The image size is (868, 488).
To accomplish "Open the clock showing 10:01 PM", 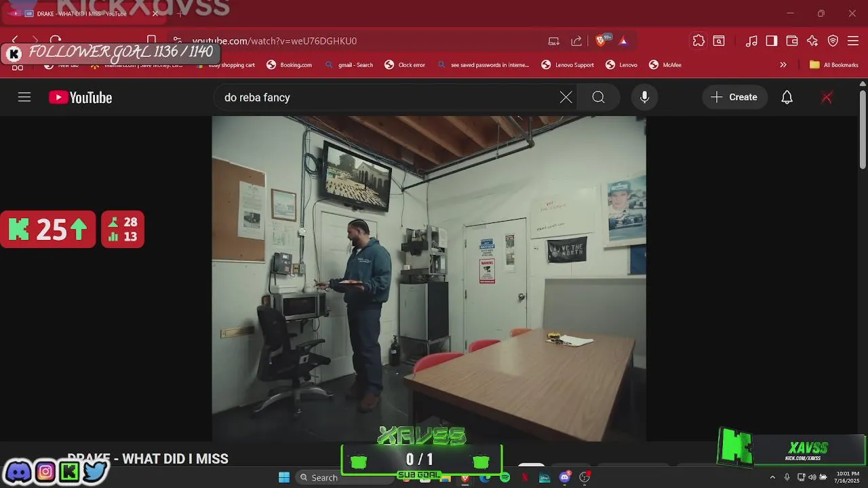I will click(847, 477).
